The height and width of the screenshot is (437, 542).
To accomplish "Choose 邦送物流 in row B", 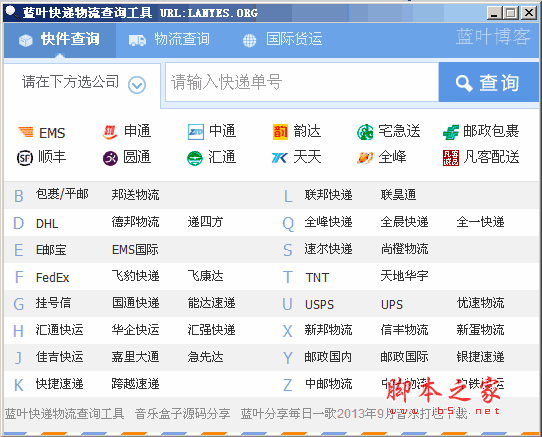I will tap(136, 195).
